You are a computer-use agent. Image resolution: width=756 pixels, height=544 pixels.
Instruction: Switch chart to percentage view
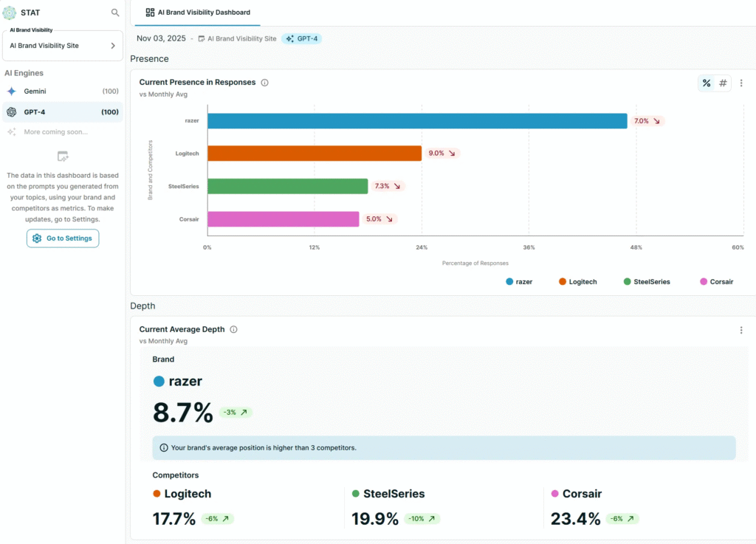pos(707,83)
